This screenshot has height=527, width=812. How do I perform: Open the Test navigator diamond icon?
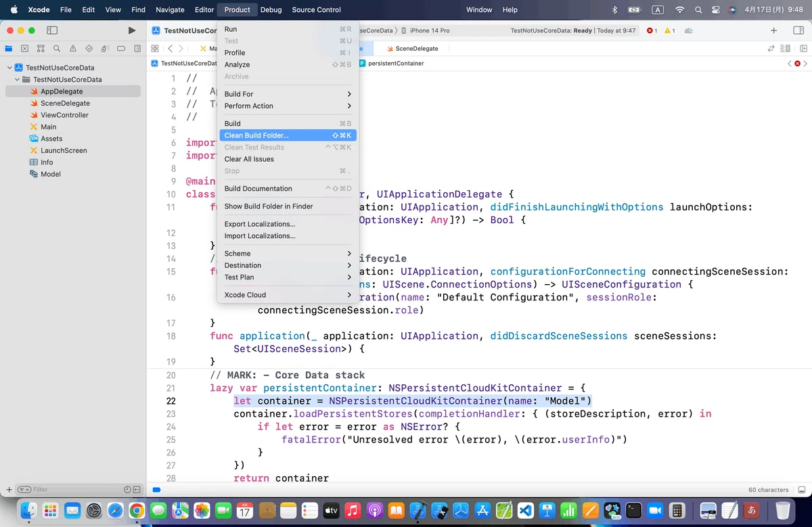pos(89,49)
